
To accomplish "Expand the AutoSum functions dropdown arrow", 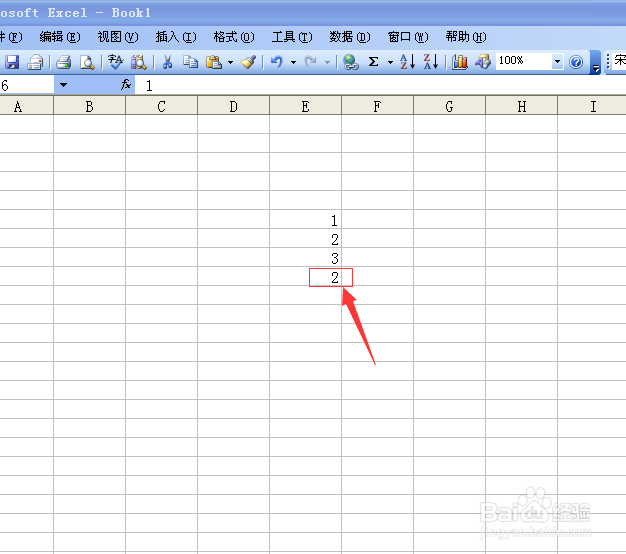I will (x=390, y=62).
